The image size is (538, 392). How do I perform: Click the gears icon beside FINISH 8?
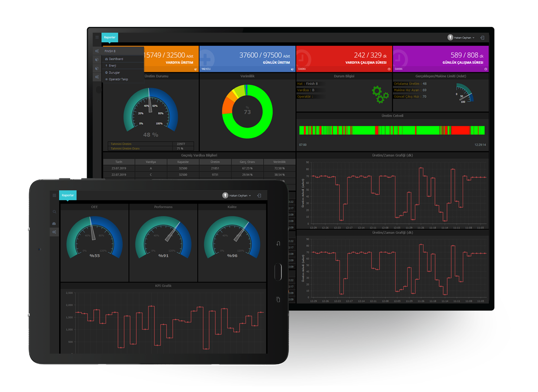point(97,51)
